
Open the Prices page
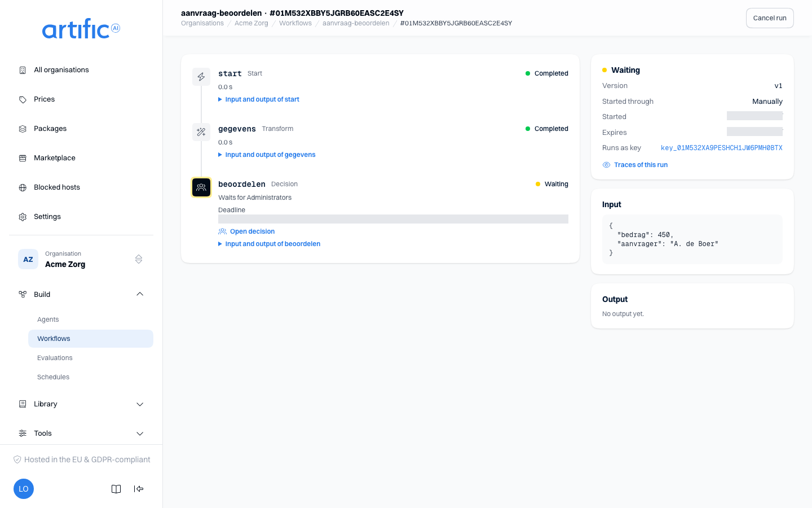[81, 99]
